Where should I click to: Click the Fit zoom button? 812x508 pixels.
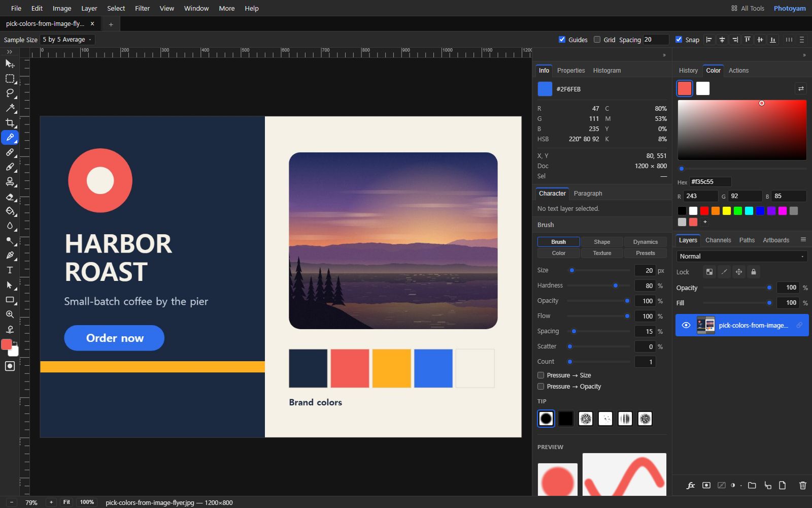click(x=66, y=502)
